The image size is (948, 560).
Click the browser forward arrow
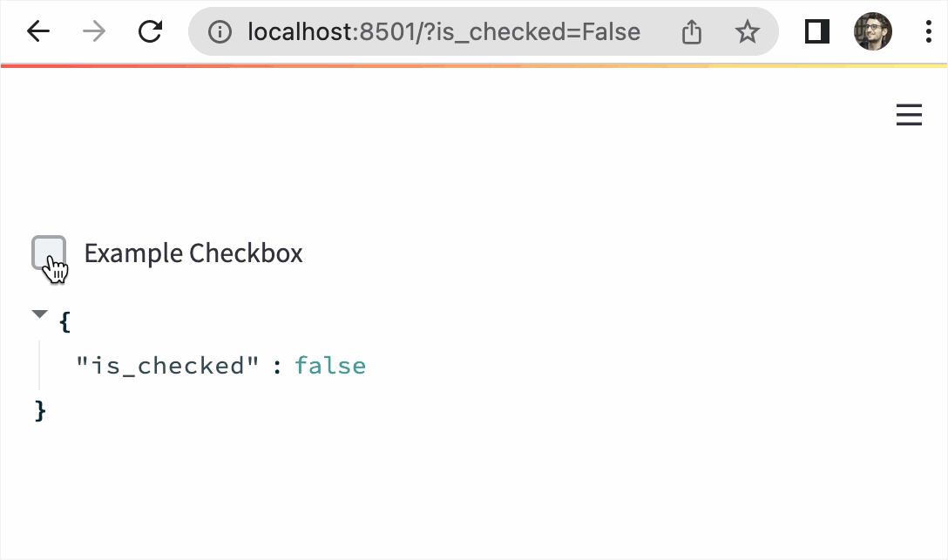point(94,32)
